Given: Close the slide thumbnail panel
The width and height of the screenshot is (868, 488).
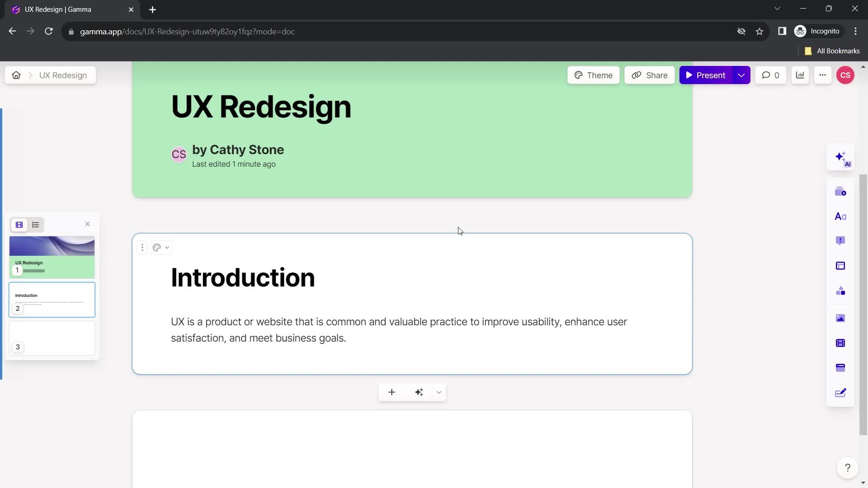Looking at the screenshot, I should tap(88, 225).
